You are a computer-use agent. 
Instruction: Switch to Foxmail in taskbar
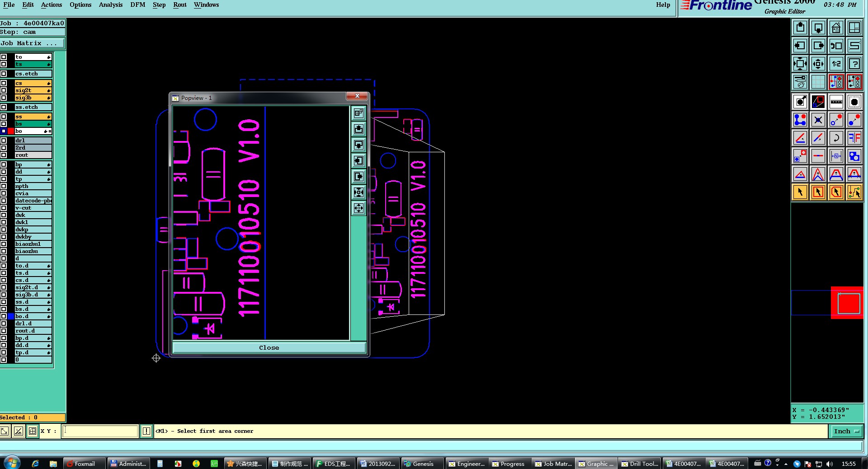pyautogui.click(x=85, y=464)
